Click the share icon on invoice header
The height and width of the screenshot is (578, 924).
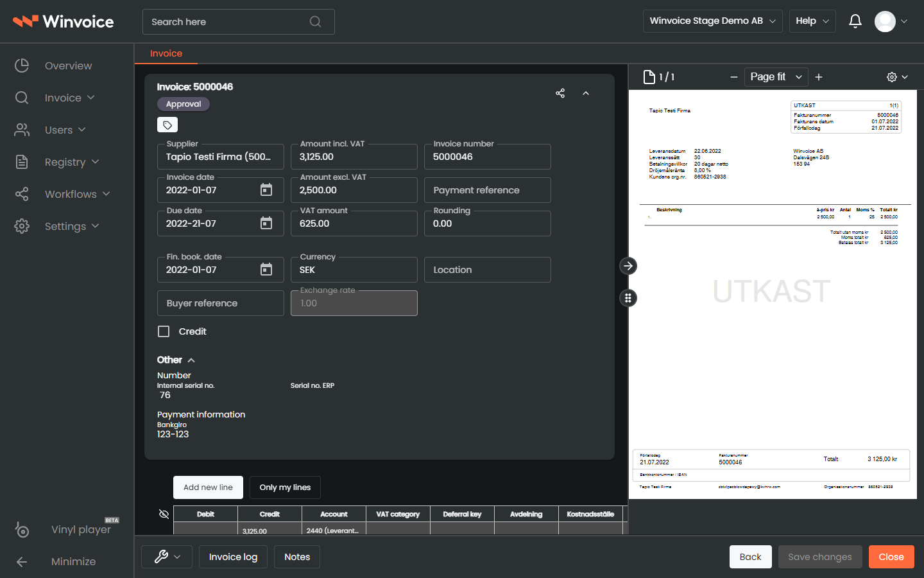point(560,93)
